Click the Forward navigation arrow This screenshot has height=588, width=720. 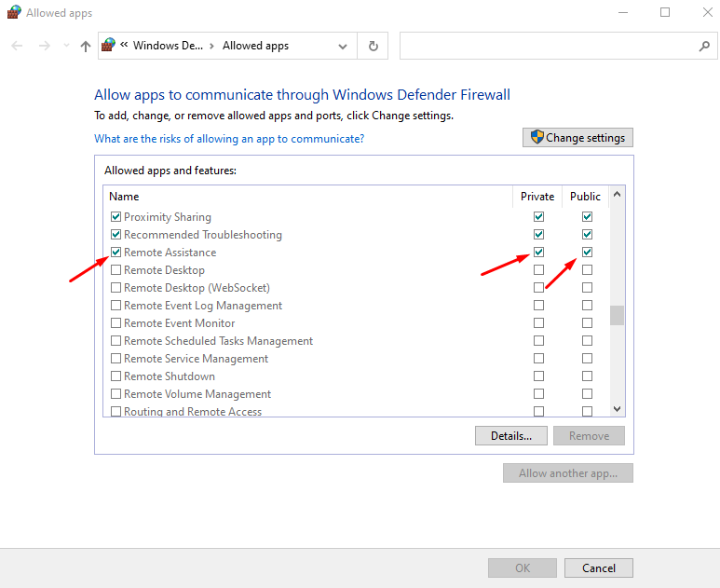tap(45, 46)
